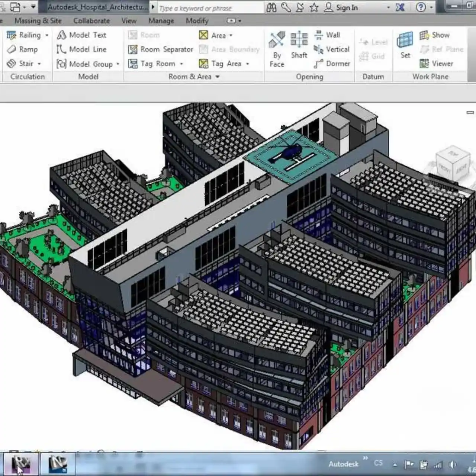The width and height of the screenshot is (476, 476).
Task: Click the ribbon minimize toggle button
Action: click(232, 21)
